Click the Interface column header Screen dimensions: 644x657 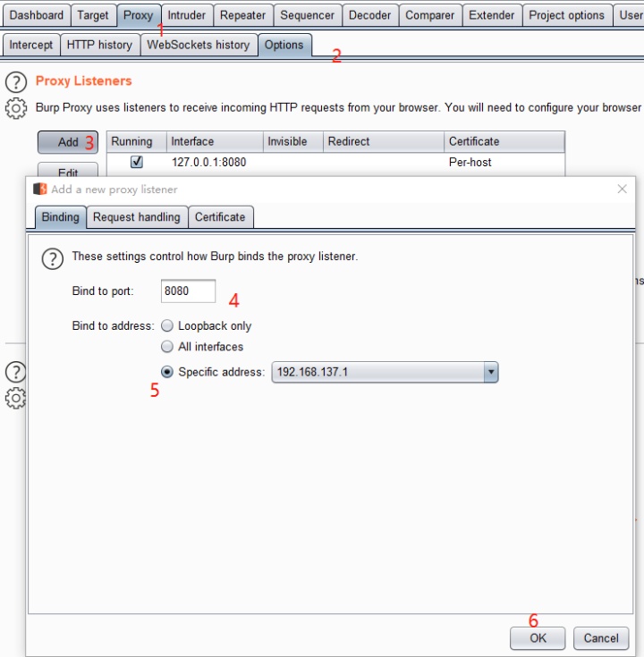click(215, 141)
